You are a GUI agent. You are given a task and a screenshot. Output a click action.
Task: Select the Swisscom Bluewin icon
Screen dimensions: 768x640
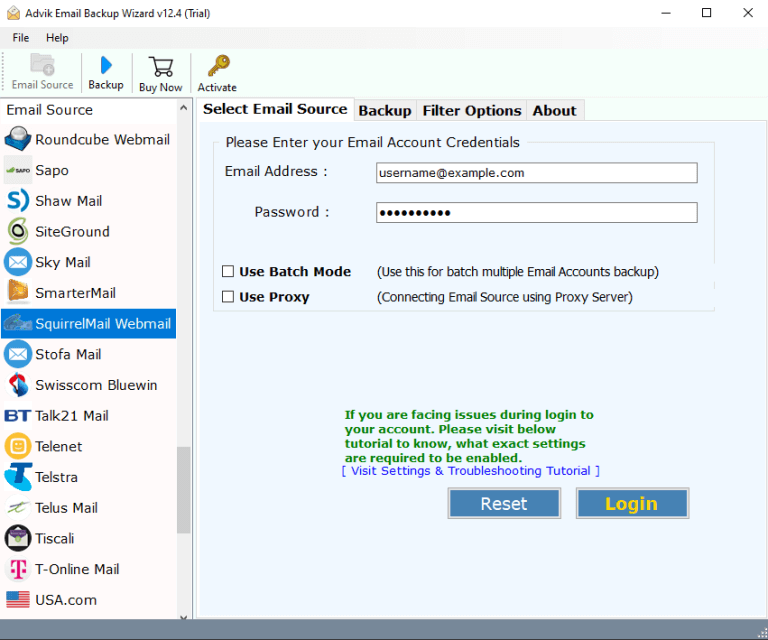(18, 385)
